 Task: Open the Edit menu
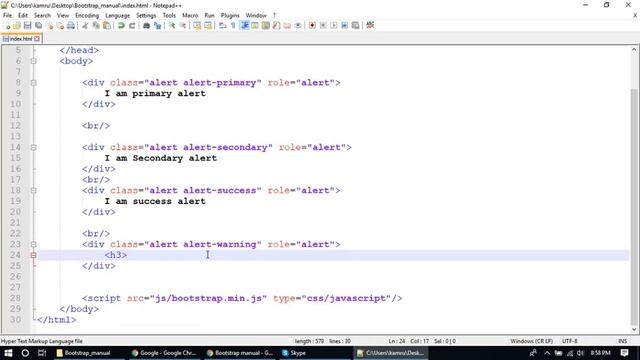[x=23, y=16]
